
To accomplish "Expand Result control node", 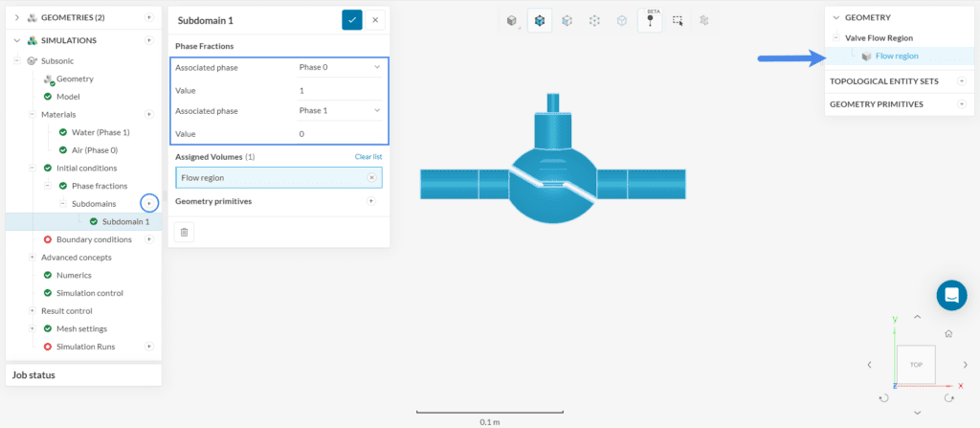I will click(x=32, y=311).
